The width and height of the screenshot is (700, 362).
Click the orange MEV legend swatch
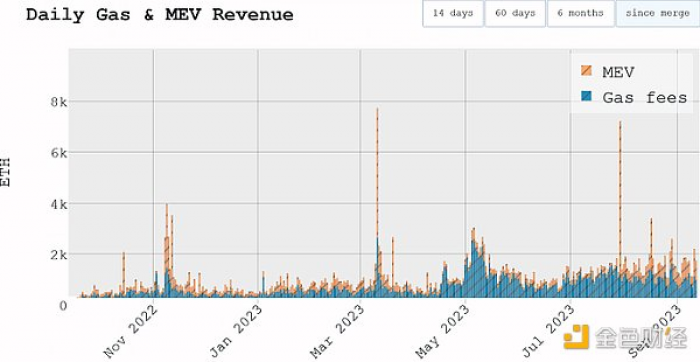click(586, 71)
